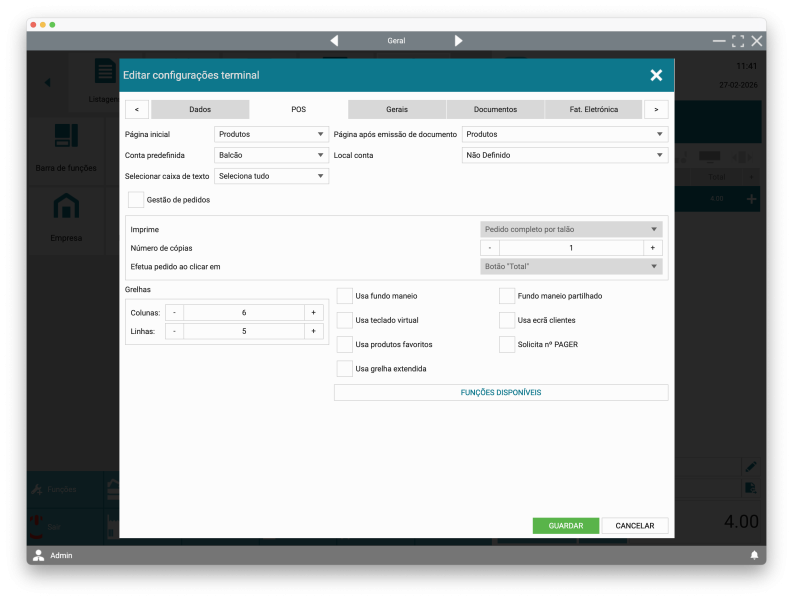Screen dimensions: 793x600
Task: Check the Usa ecrã clientes option
Action: click(507, 320)
